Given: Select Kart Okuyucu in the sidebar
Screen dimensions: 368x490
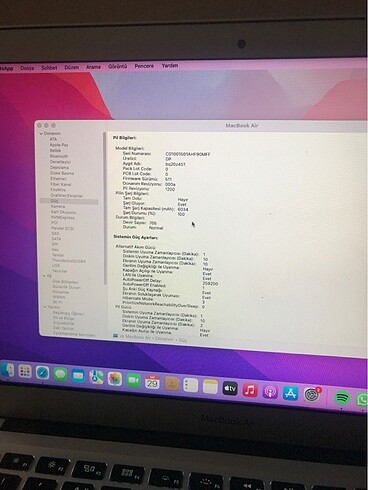Looking at the screenshot, I should pos(63,212).
